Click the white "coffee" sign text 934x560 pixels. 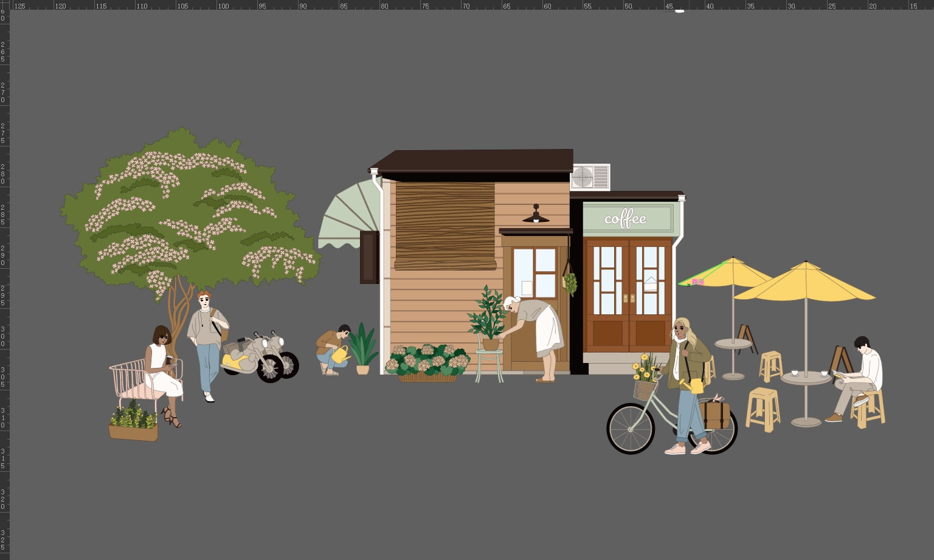coord(625,219)
